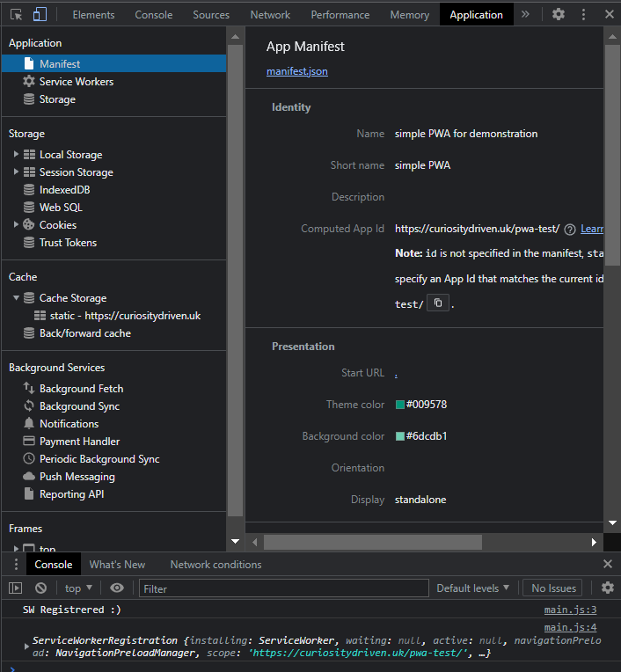Expand the ServiceWorkerRegistration object arrow

pos(26,646)
